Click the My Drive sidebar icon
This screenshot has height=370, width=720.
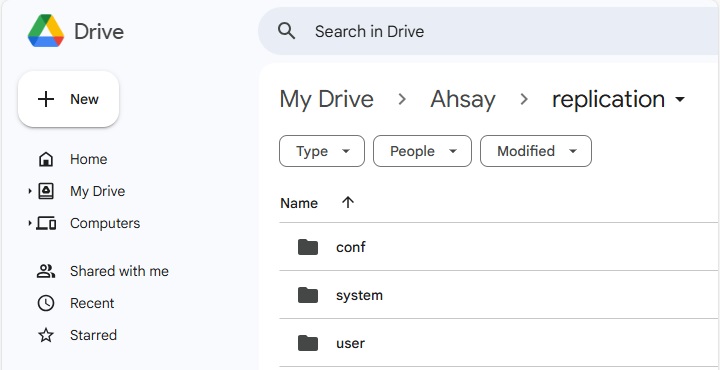coord(46,191)
